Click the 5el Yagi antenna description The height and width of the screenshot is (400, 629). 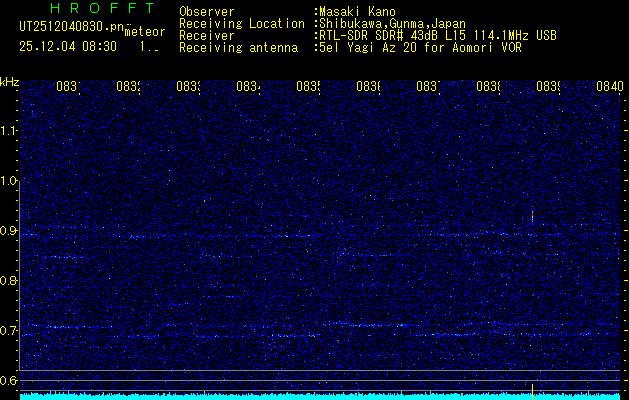[x=422, y=46]
